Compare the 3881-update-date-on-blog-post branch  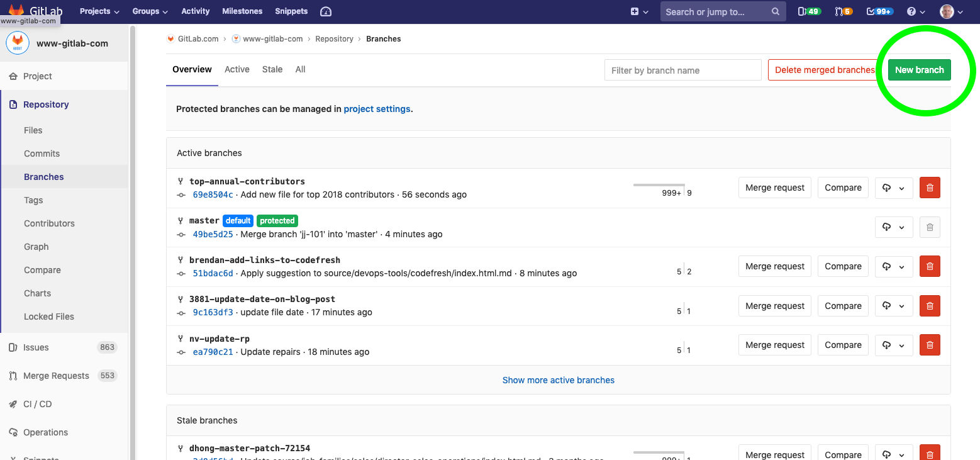tap(843, 306)
